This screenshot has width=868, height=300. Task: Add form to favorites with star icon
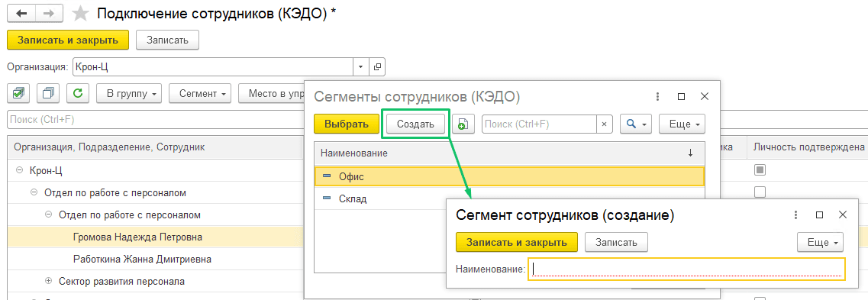[x=81, y=13]
